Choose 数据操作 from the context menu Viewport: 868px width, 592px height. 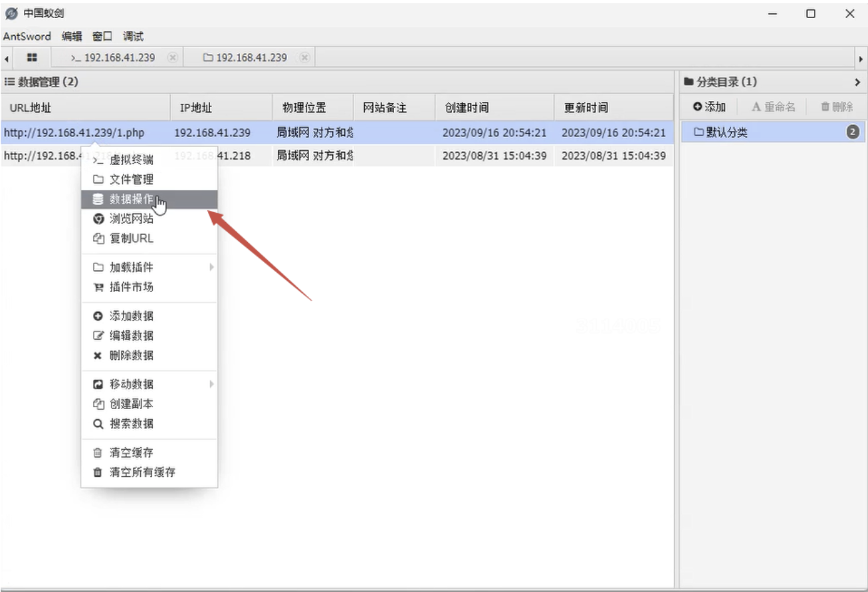tap(149, 199)
